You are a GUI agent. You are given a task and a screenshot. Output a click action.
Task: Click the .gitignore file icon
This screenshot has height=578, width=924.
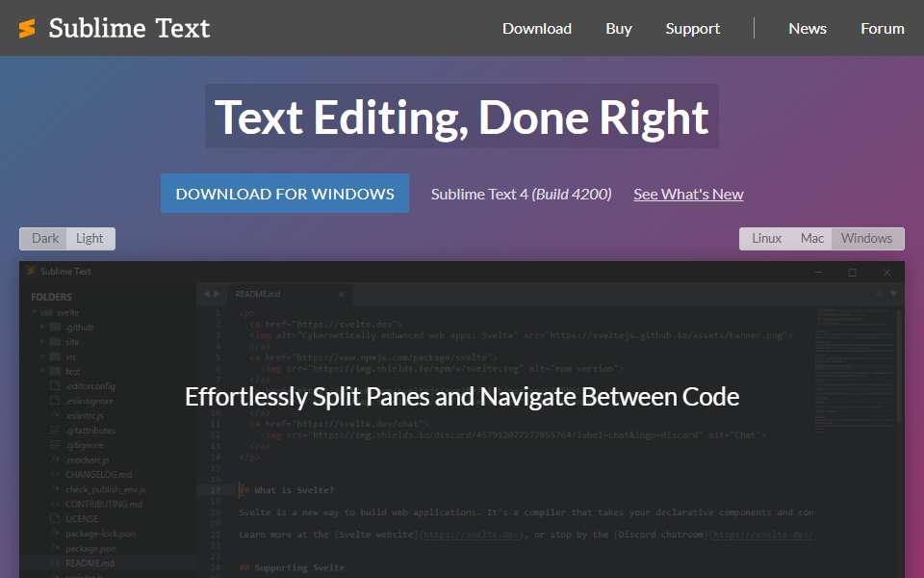56,445
